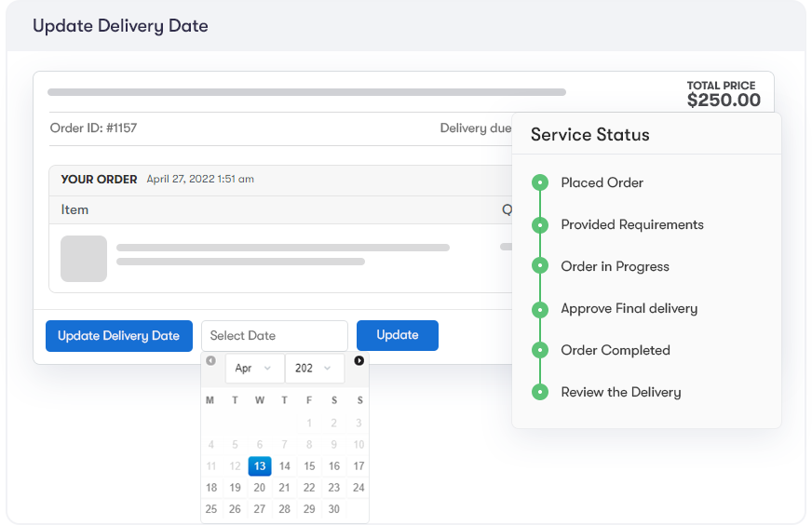Click the Review the Delivery status dot
Image resolution: width=812 pixels, height=525 pixels.
coord(540,392)
